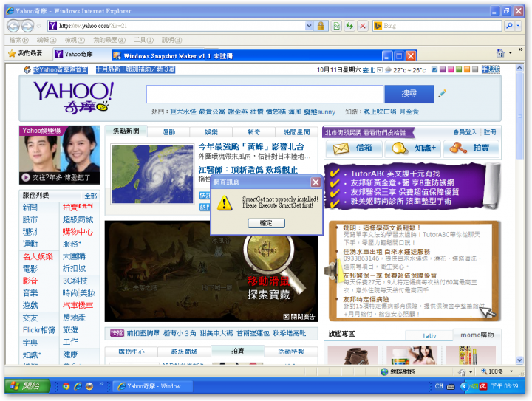The height and width of the screenshot is (401, 532).
Task: Open the address bar URL history dropdown
Action: click(x=309, y=26)
